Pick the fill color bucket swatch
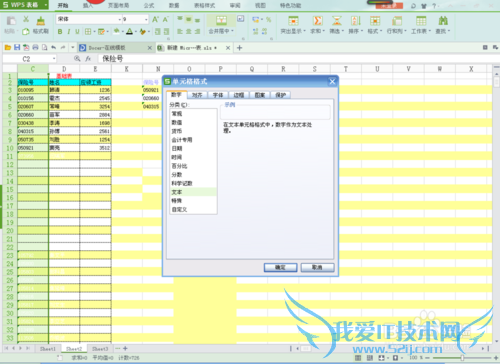The width and height of the screenshot is (500, 364). click(116, 31)
